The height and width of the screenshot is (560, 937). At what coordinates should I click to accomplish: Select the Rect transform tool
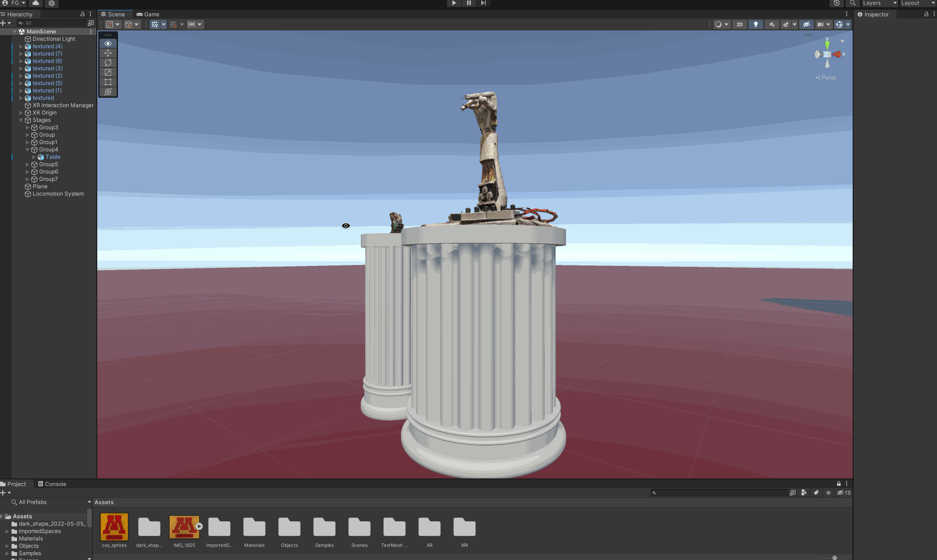click(x=108, y=82)
